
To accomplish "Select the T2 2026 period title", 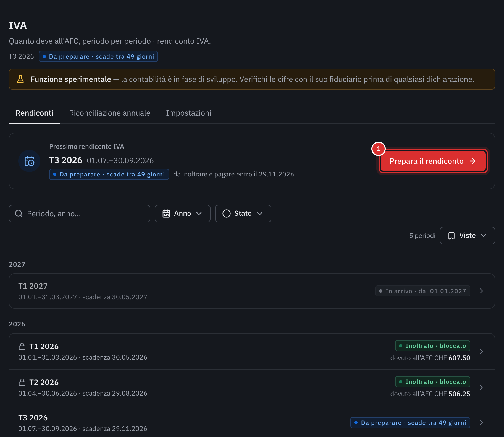I will [x=44, y=382].
